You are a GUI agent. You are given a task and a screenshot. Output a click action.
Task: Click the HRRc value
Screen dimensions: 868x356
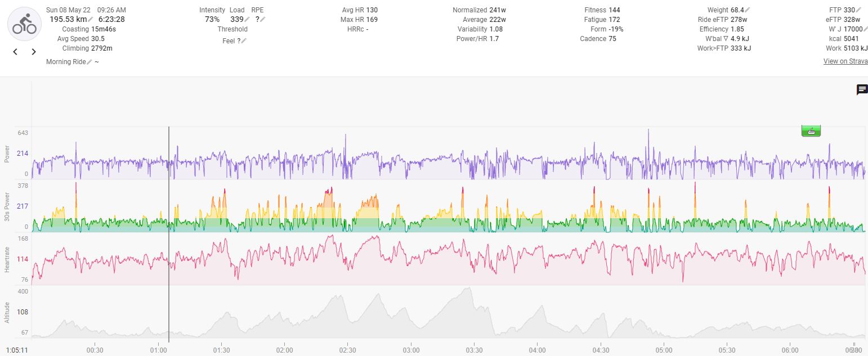click(x=367, y=29)
